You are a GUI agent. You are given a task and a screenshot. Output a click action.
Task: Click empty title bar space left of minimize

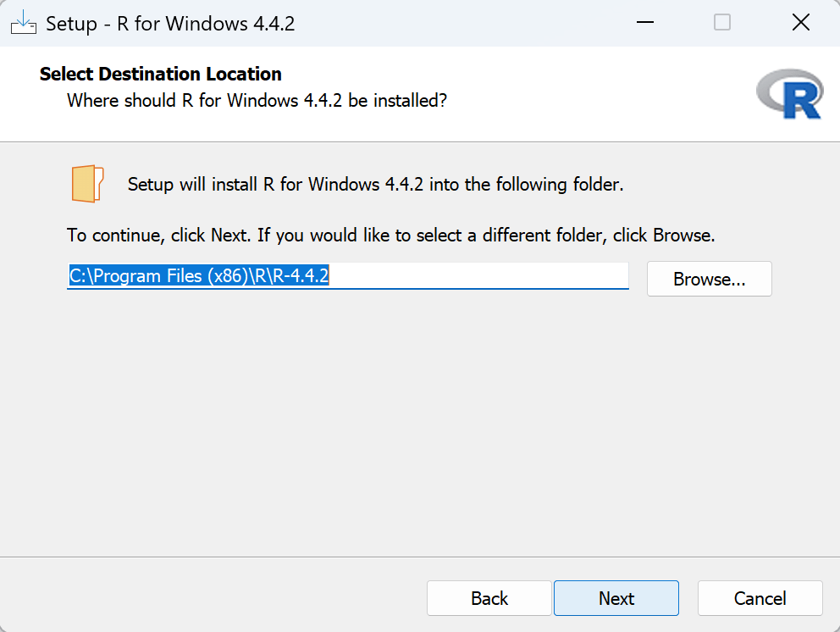tap(466, 23)
